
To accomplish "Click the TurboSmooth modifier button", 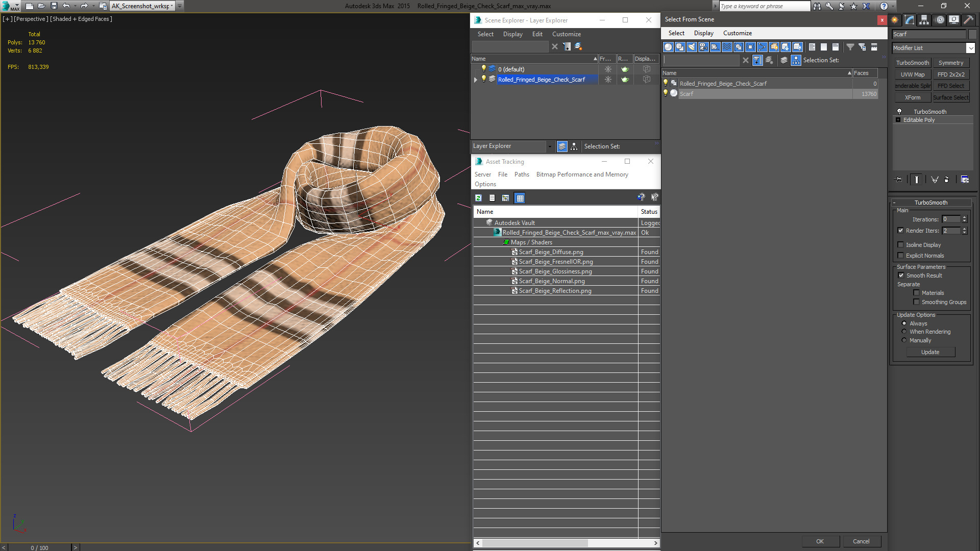I will tap(912, 63).
